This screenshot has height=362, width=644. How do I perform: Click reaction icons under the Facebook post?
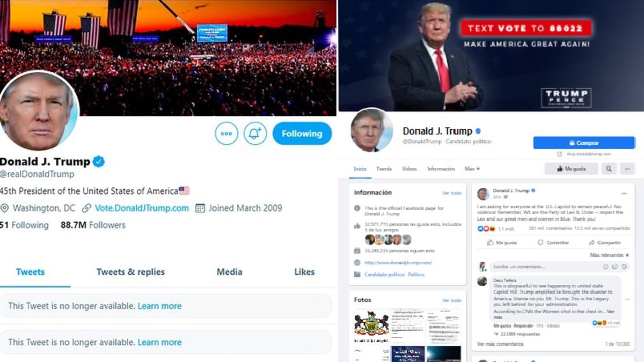point(486,228)
